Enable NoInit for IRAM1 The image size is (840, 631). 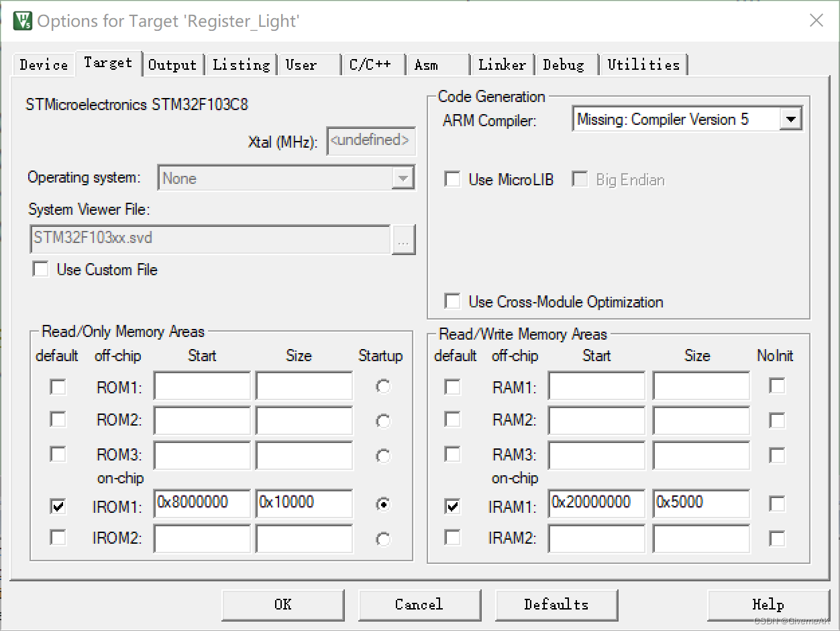coord(777,503)
